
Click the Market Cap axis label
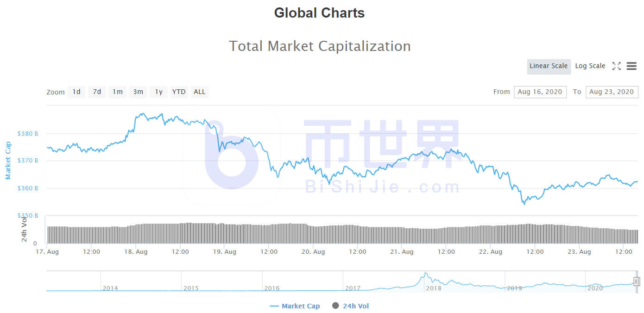pyautogui.click(x=7, y=160)
